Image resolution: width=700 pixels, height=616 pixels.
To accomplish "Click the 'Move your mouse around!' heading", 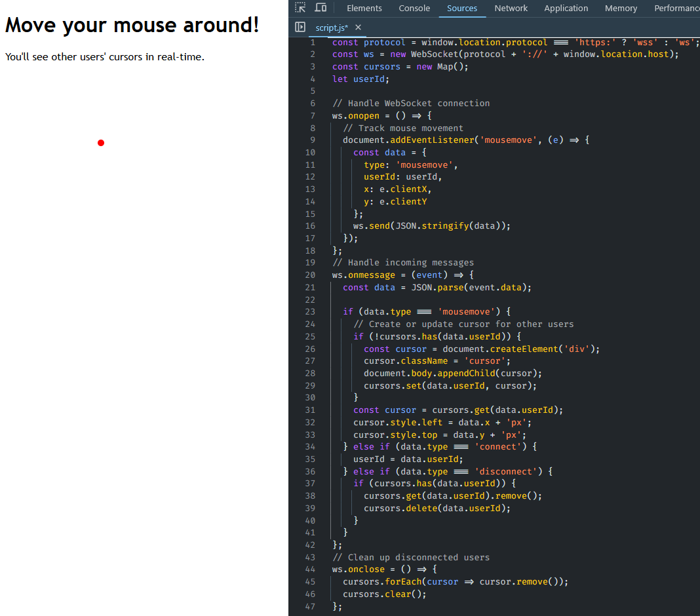I will coord(132,25).
